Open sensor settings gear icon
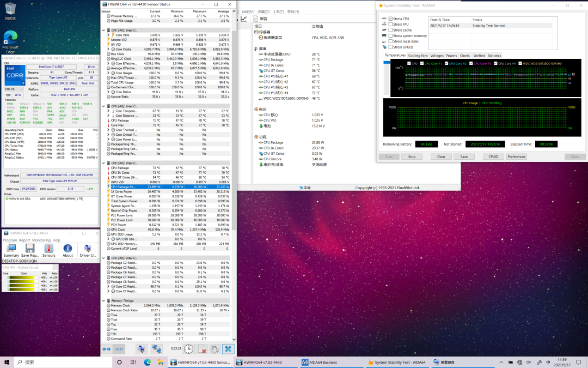The image size is (588, 368). point(215,349)
